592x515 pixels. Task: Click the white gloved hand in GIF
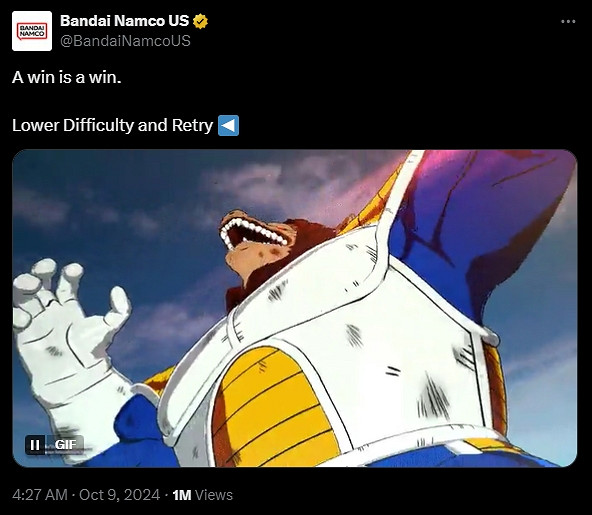tap(68, 332)
